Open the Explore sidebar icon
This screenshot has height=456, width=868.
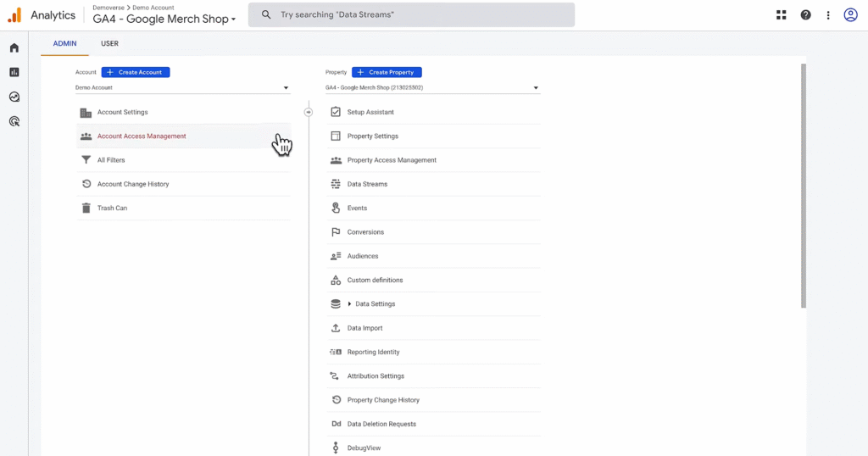(14, 97)
